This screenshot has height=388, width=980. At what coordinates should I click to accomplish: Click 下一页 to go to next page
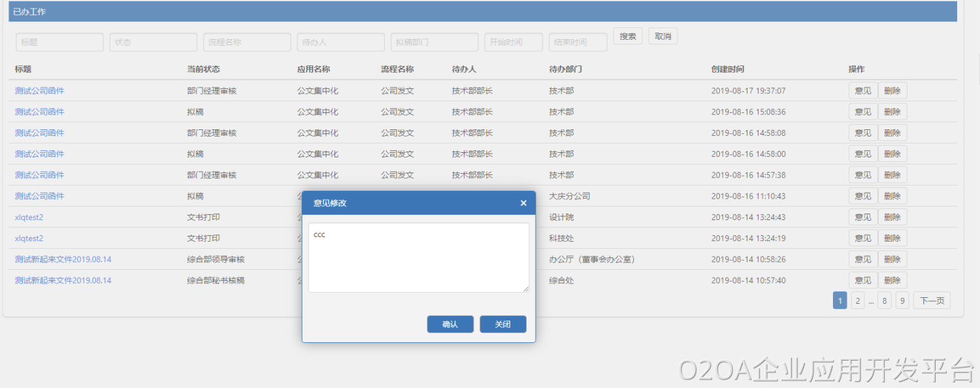coord(931,300)
